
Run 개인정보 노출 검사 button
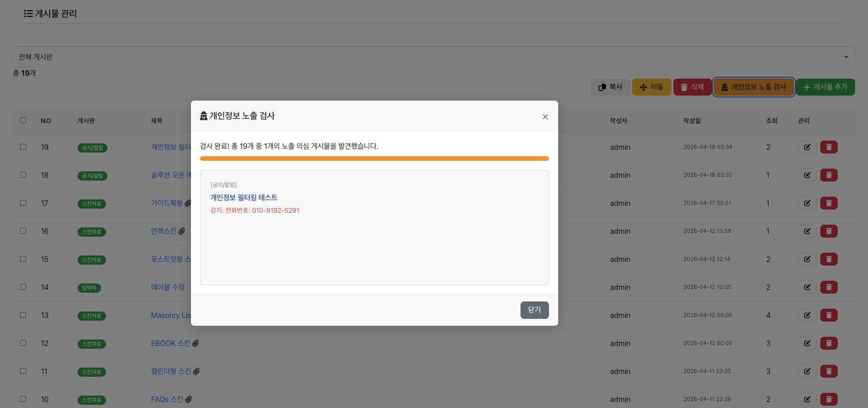(x=754, y=87)
